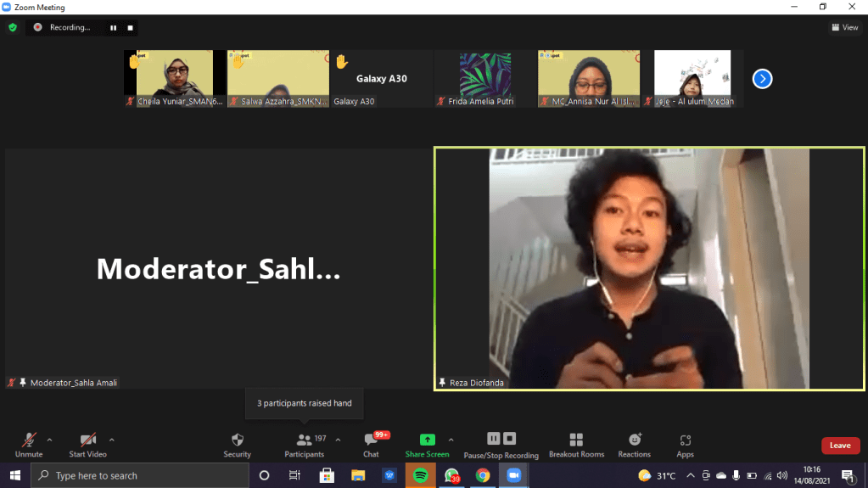
Task: Open Breakout Rooms
Action: [576, 444]
